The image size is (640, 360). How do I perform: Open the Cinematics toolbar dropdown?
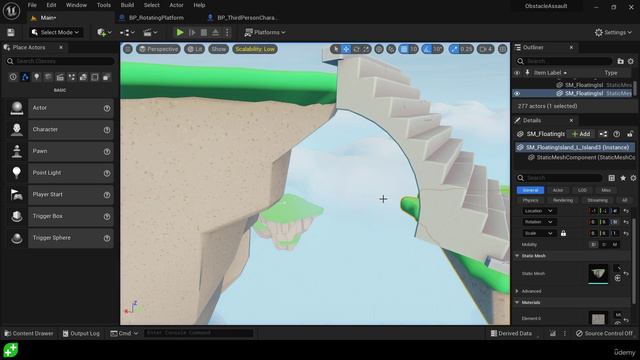150,32
